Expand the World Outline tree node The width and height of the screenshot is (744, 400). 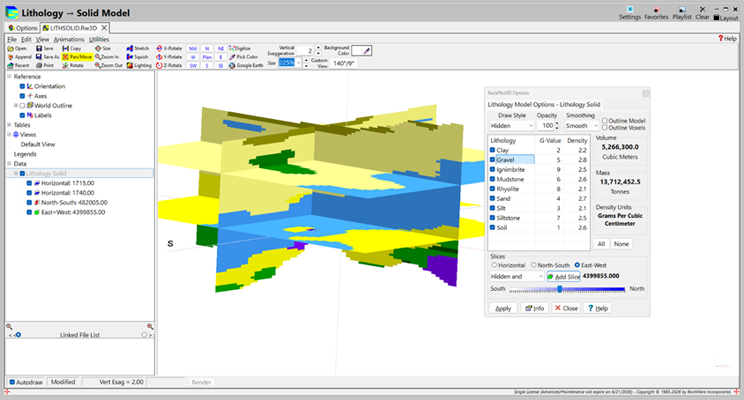pyautogui.click(x=16, y=106)
